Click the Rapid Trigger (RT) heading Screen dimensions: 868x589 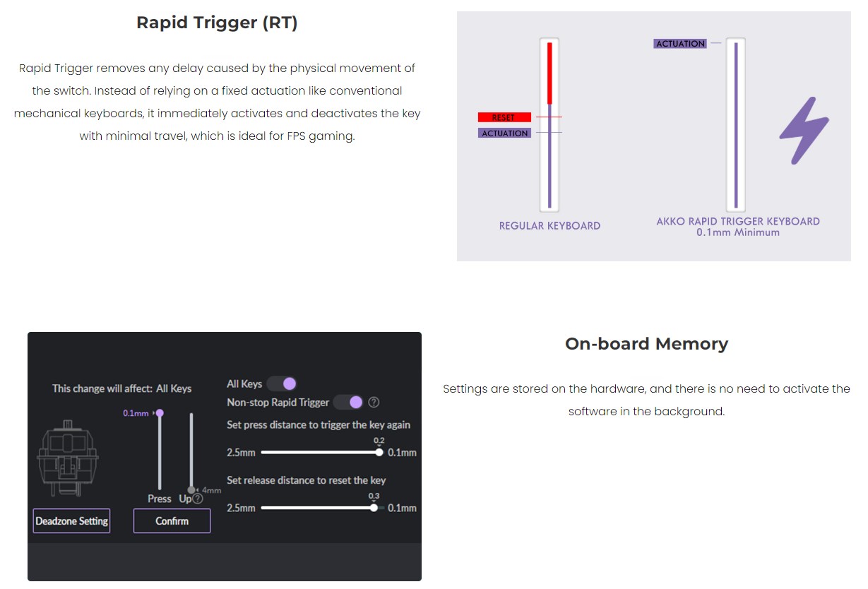pyautogui.click(x=217, y=23)
